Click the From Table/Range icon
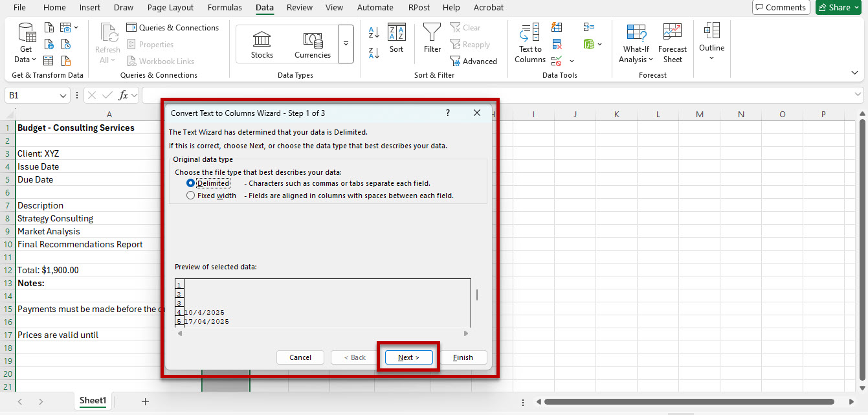 click(49, 61)
